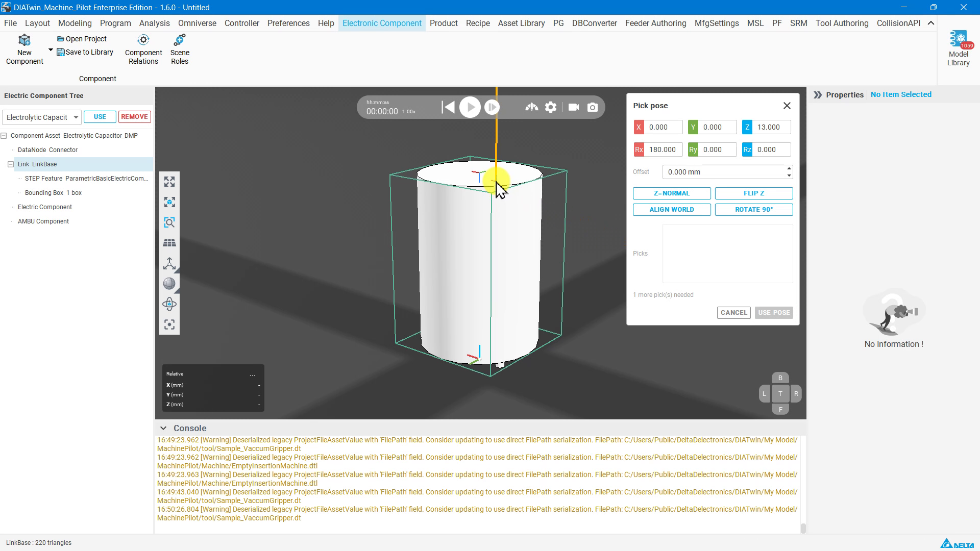The image size is (980, 551).
Task: Click the Z position input field
Action: [x=772, y=127]
